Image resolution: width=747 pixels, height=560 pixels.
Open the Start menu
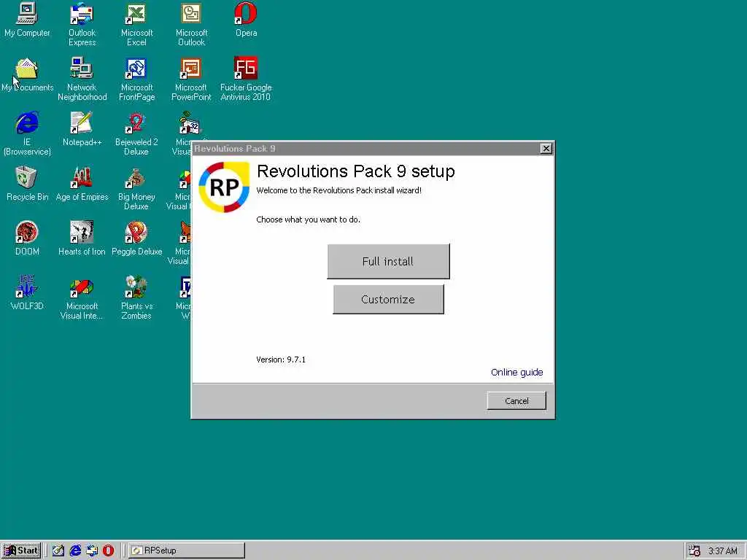coord(21,551)
